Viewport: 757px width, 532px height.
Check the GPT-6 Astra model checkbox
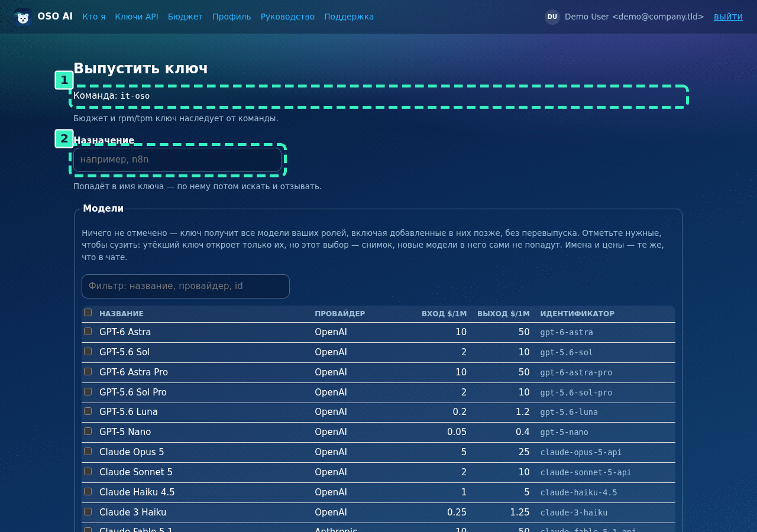tap(88, 332)
